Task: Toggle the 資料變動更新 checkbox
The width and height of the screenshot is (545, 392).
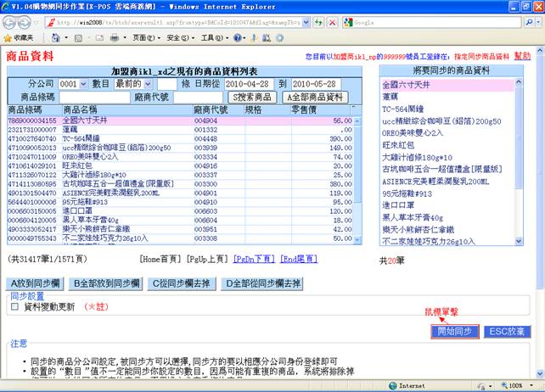Action: pos(14,307)
